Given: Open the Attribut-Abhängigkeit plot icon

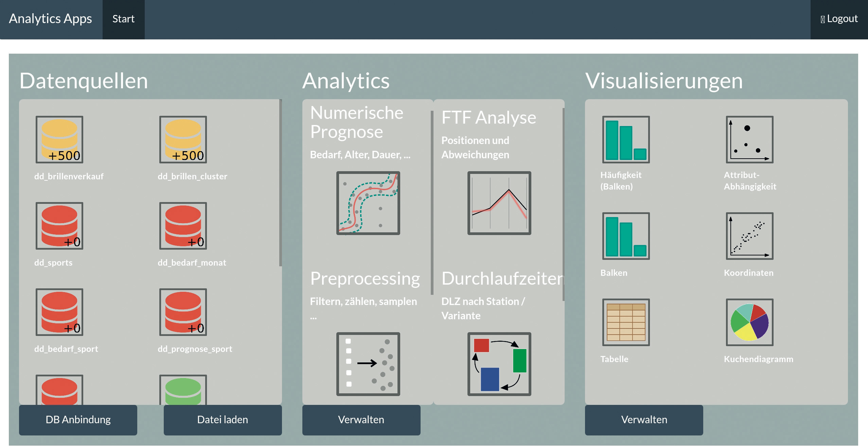Looking at the screenshot, I should (x=749, y=140).
